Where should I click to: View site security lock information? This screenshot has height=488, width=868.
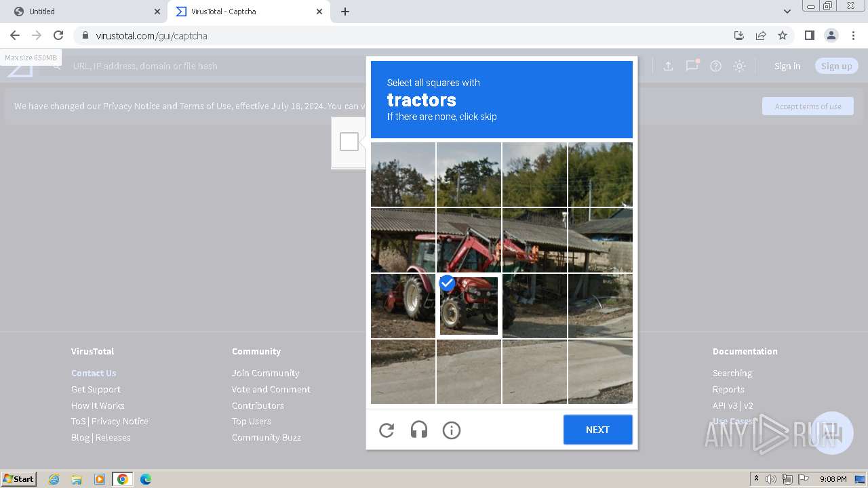(x=85, y=35)
